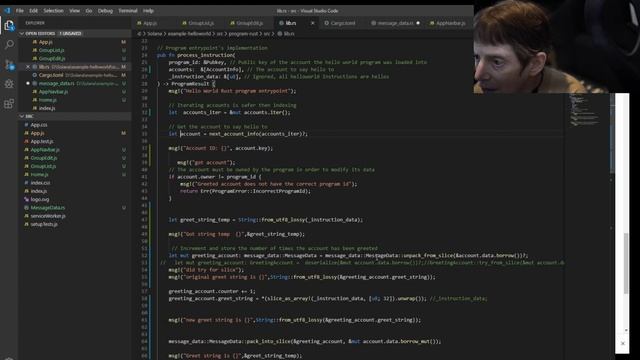This screenshot has height=360, width=640.
Task: Switch to the GroupList.js editor tab
Action: 201,23
